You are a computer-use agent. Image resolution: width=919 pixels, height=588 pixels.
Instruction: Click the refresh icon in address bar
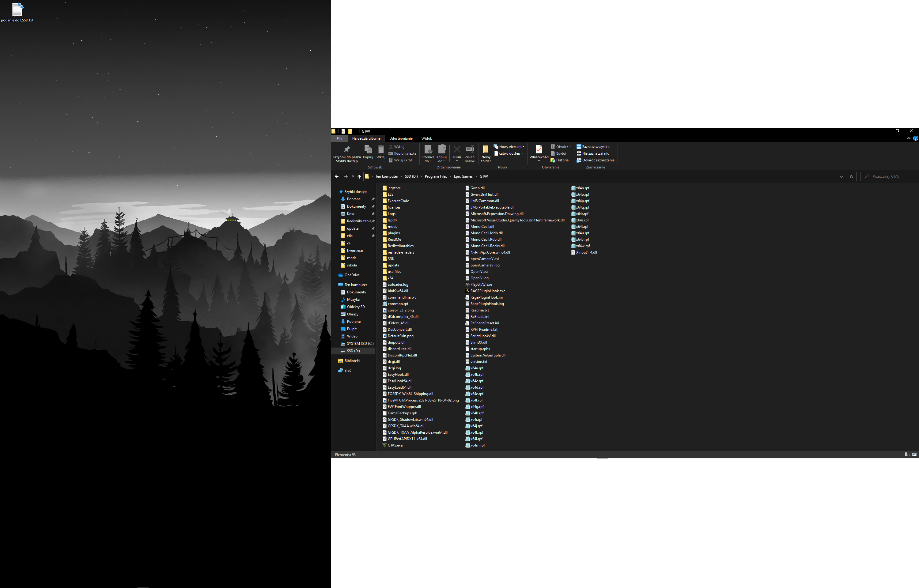[x=851, y=176]
